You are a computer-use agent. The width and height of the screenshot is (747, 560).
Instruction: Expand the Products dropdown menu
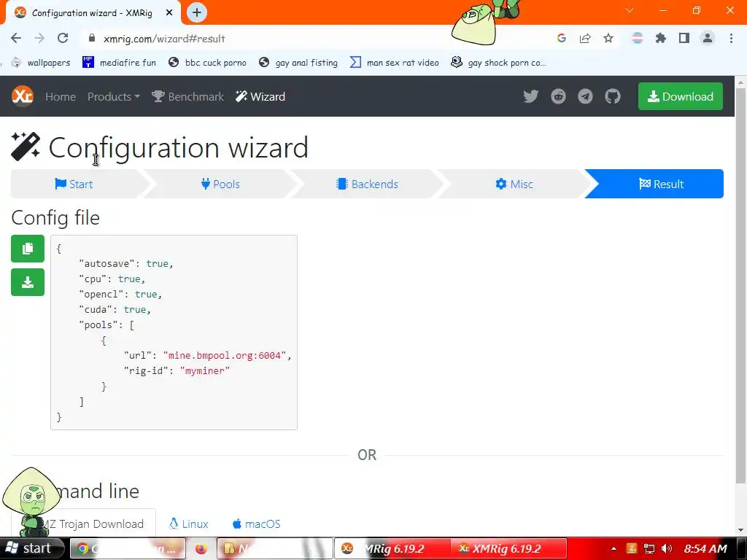[x=113, y=97]
